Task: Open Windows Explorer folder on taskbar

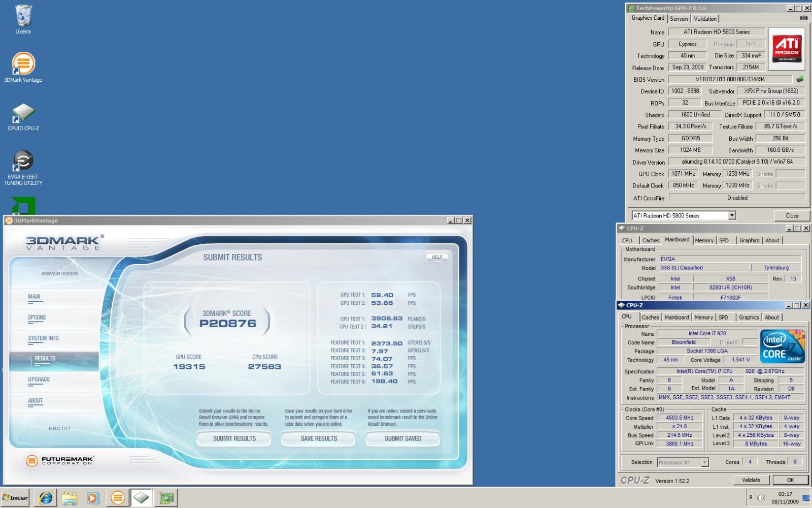Action: point(70,498)
